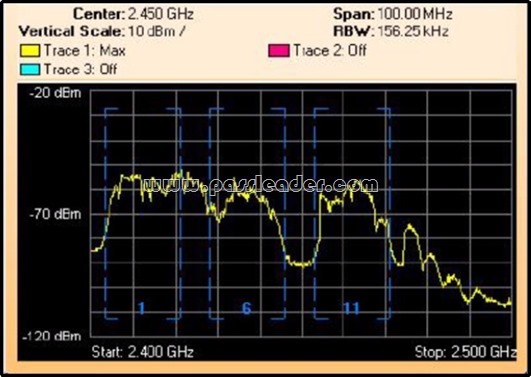Click the Vertical Scale 10 dBm value
This screenshot has height=377, width=531.
(x=157, y=32)
